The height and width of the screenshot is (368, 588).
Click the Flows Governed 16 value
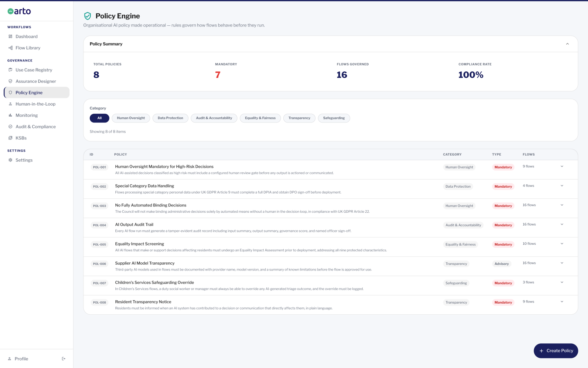coord(342,75)
